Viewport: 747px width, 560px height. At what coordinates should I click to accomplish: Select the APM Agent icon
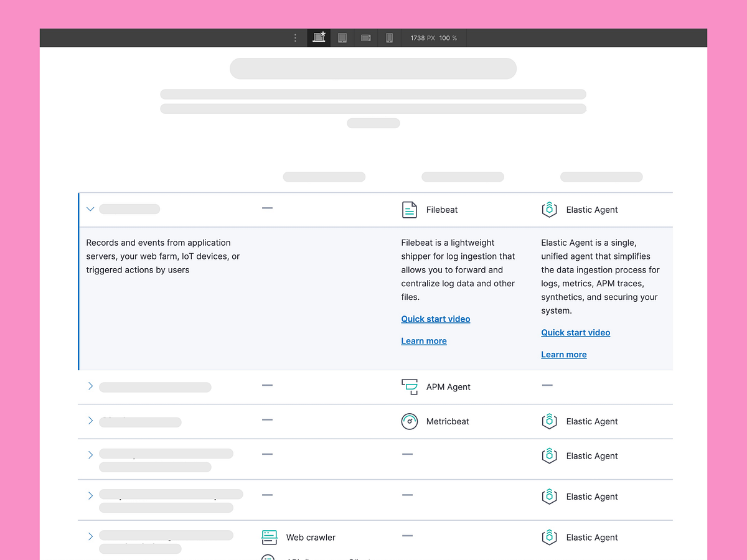(x=410, y=386)
